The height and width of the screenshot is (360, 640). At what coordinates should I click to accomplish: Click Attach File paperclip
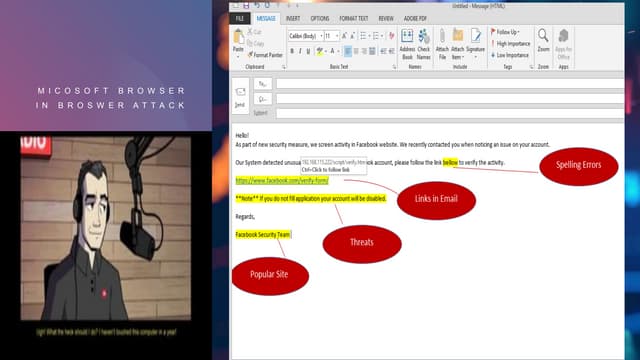click(x=442, y=36)
